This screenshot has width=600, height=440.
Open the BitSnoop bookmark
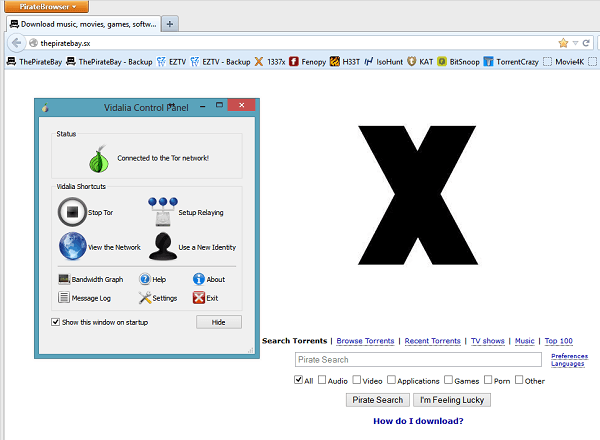(458, 62)
